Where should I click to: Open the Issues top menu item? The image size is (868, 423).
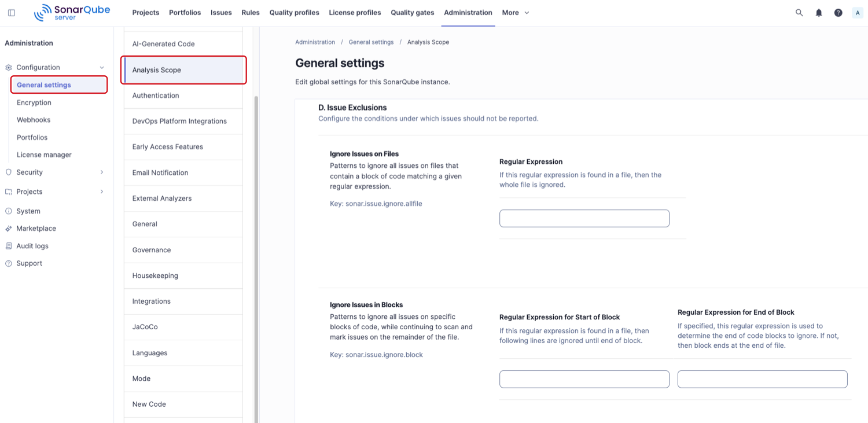221,13
